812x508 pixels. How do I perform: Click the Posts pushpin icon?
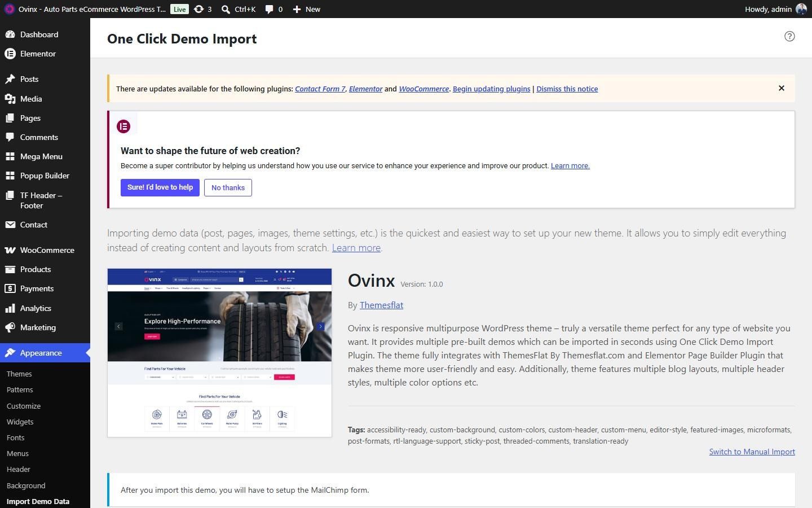pyautogui.click(x=10, y=79)
